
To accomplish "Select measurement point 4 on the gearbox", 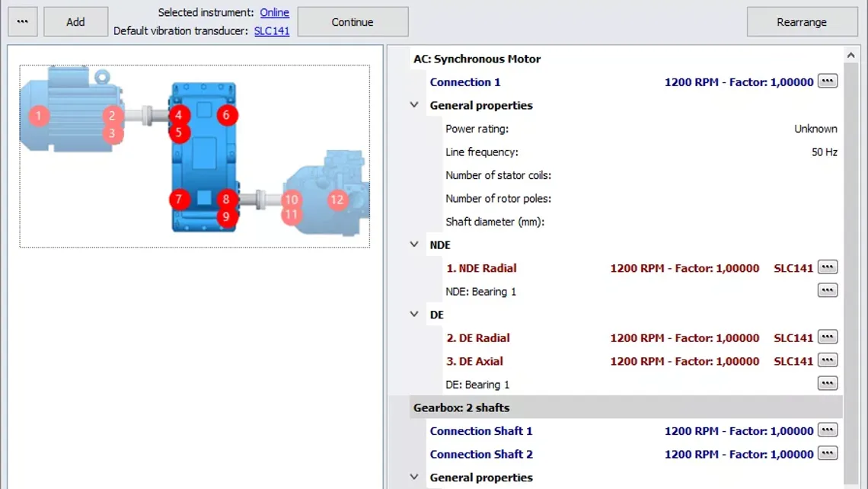I will point(179,116).
